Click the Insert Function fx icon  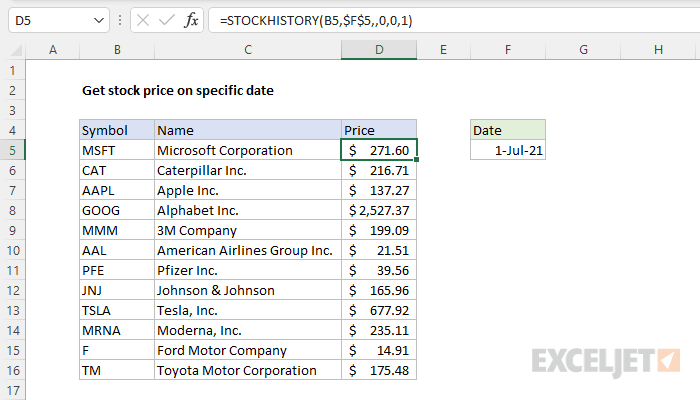click(191, 20)
